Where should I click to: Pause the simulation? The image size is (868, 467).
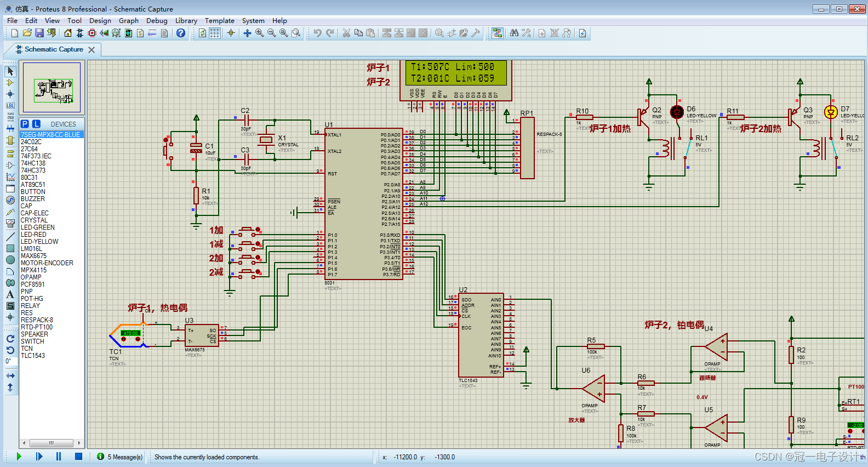click(x=59, y=457)
